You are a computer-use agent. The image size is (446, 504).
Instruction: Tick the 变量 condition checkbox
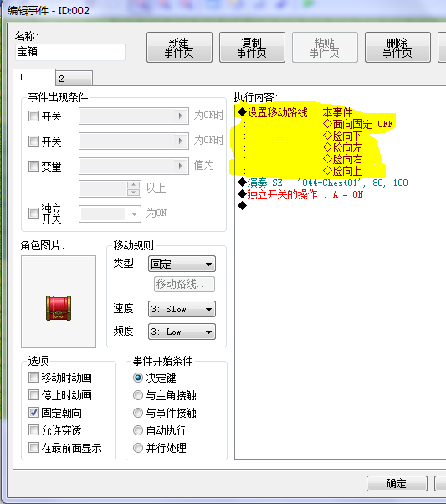(x=33, y=166)
